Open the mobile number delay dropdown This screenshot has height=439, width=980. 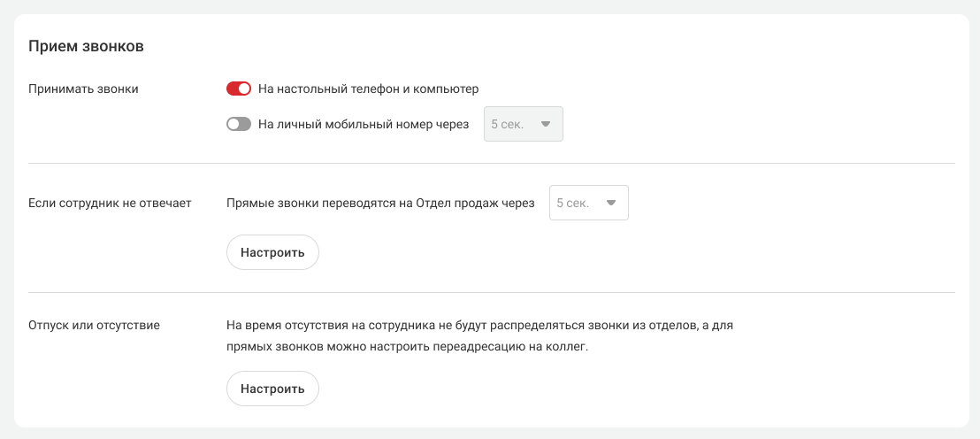(522, 125)
